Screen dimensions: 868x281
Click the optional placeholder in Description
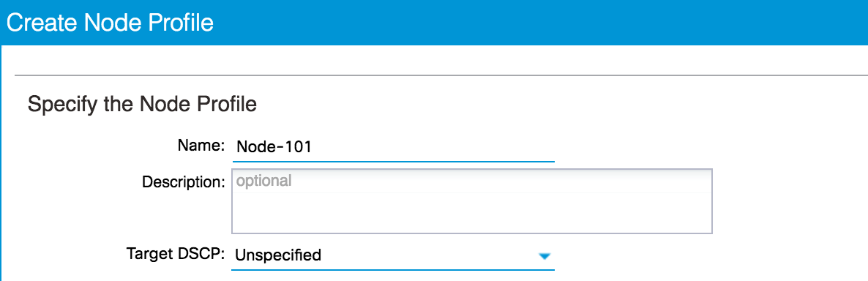point(264,181)
